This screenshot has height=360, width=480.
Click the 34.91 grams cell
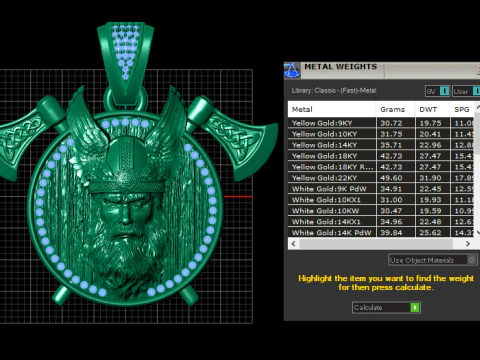396,189
